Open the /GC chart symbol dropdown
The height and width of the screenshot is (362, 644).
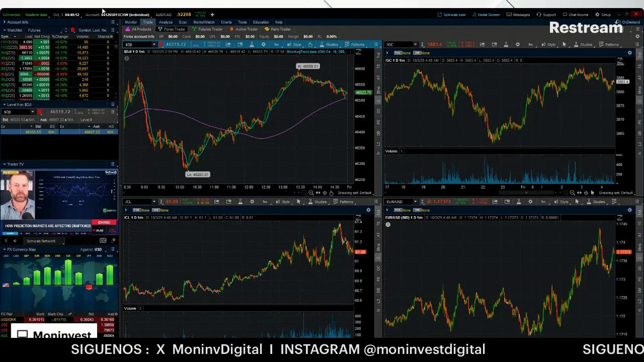click(x=416, y=44)
